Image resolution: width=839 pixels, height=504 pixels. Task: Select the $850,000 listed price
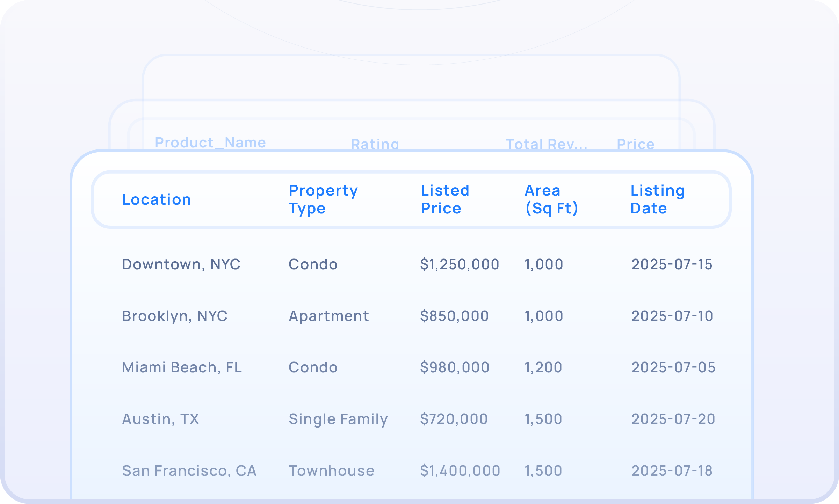pos(454,316)
